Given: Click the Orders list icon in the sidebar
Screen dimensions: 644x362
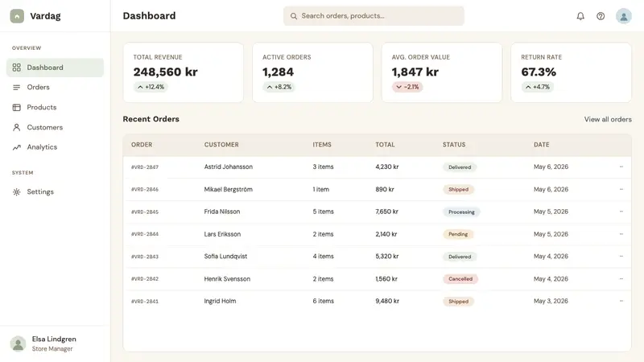Looking at the screenshot, I should click(16, 88).
